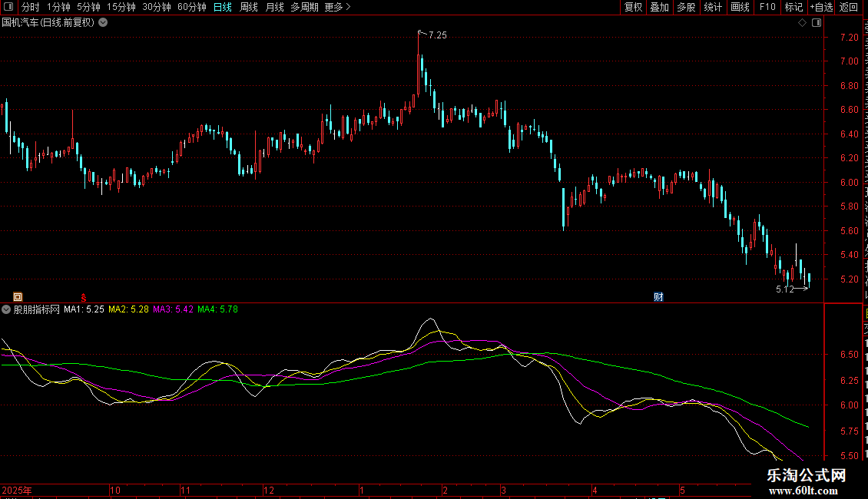Add stock via +自选 button
Image resolution: width=868 pixels, height=499 pixels.
[821, 7]
